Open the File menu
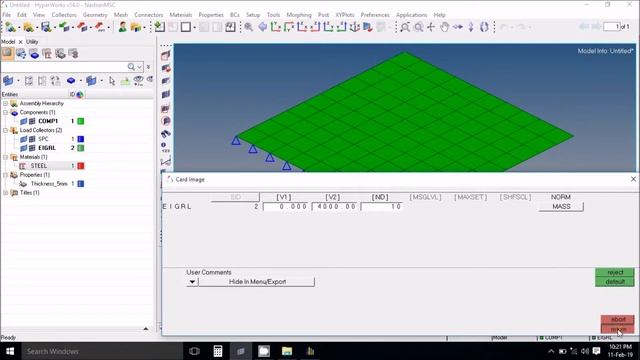 [7, 15]
